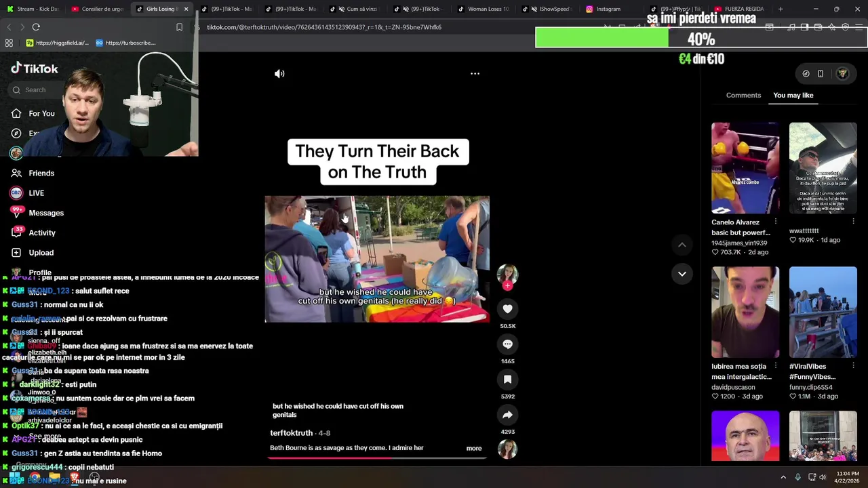Screen dimensions: 868x488
Task: Open the avatar at bottom of action bar
Action: coord(507,449)
